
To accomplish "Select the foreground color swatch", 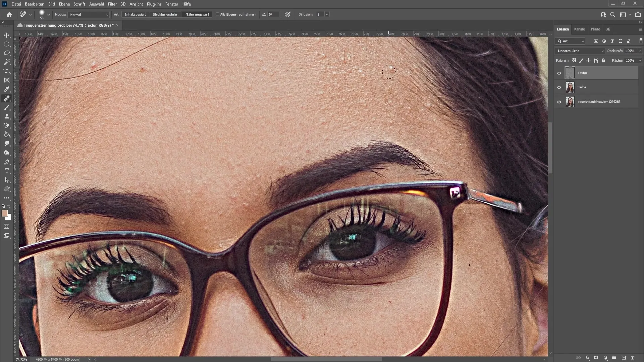I will tap(5, 214).
